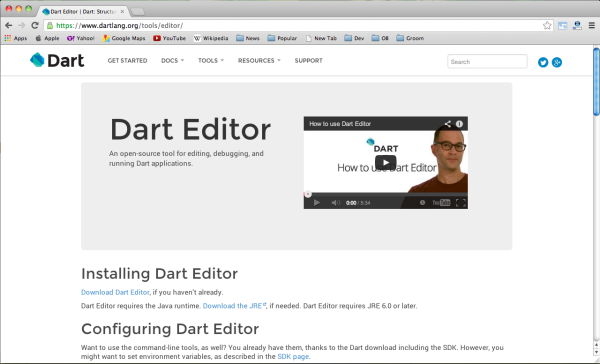Open the Wikipedia bookmark
The height and width of the screenshot is (364, 600).
[x=211, y=38]
